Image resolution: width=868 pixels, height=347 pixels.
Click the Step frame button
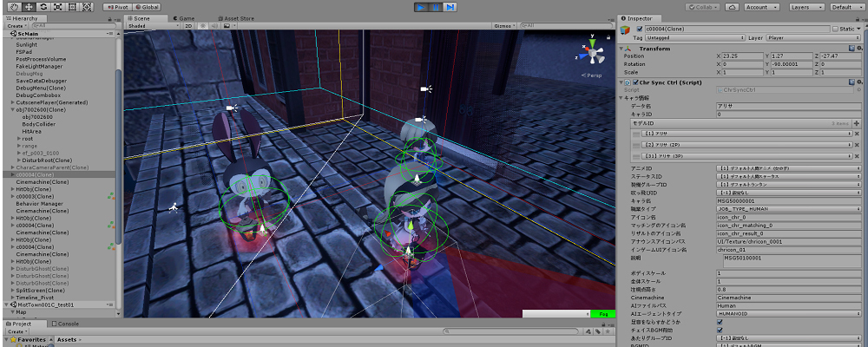(450, 7)
